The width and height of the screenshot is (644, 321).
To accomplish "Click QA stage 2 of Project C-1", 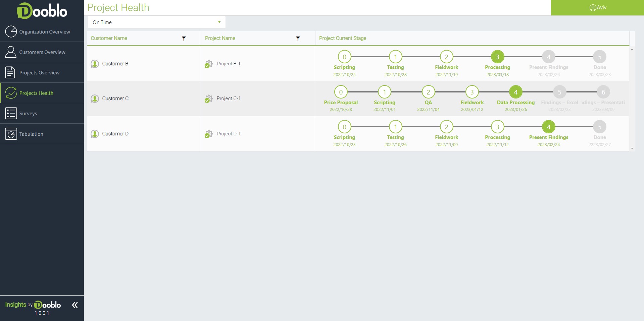I will (428, 92).
